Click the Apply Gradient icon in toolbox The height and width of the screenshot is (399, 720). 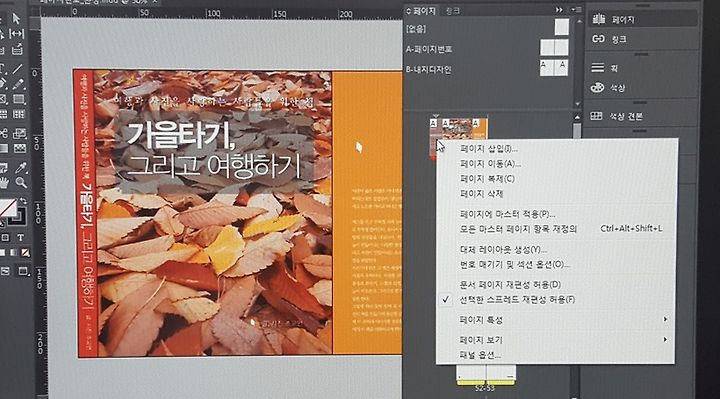point(14,253)
